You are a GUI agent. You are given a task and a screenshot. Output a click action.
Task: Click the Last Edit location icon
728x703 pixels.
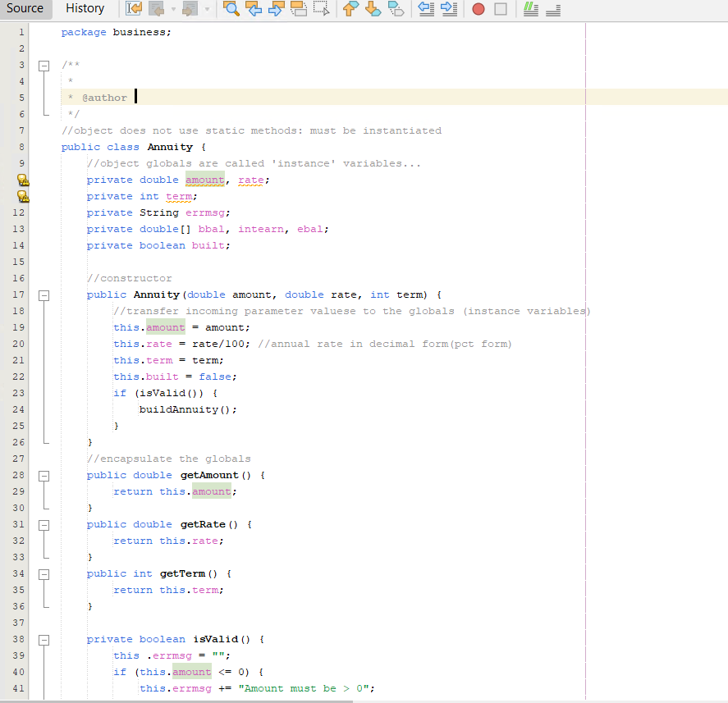(134, 9)
